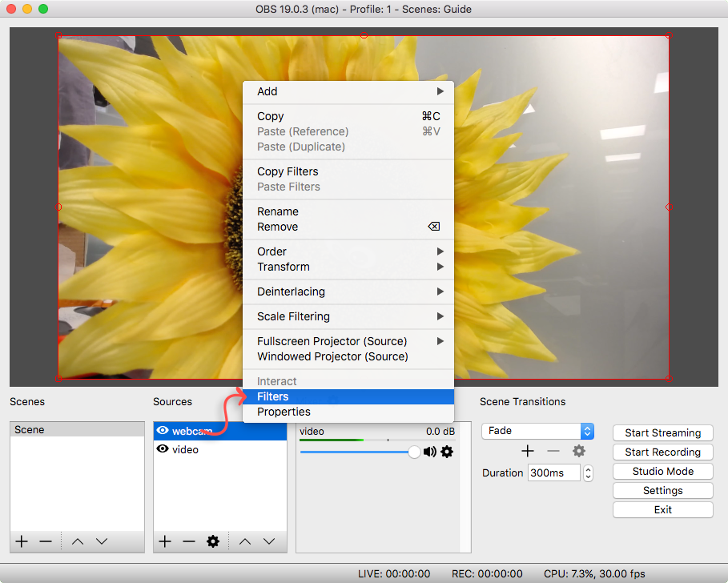The height and width of the screenshot is (583, 728).
Task: Open video mixer settings gear
Action: pos(447,452)
